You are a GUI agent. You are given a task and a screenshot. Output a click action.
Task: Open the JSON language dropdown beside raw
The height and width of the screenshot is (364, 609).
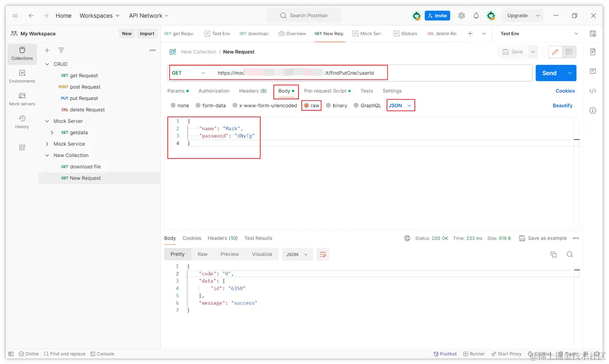coord(400,105)
